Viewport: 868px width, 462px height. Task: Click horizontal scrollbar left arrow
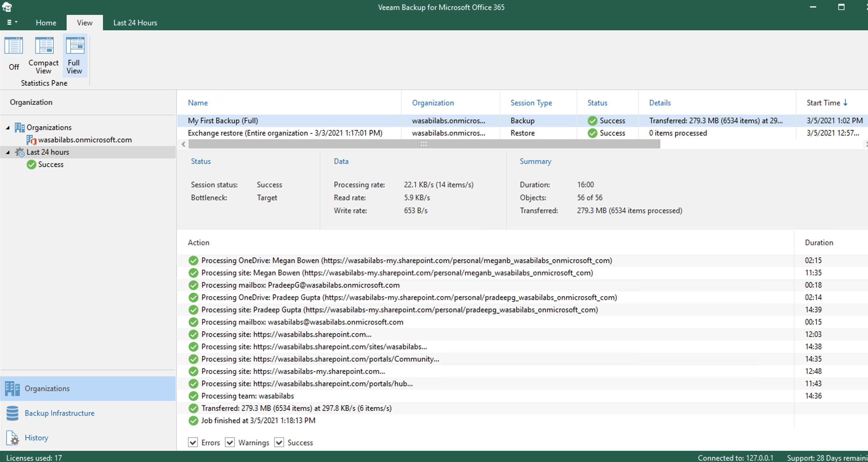pos(183,144)
